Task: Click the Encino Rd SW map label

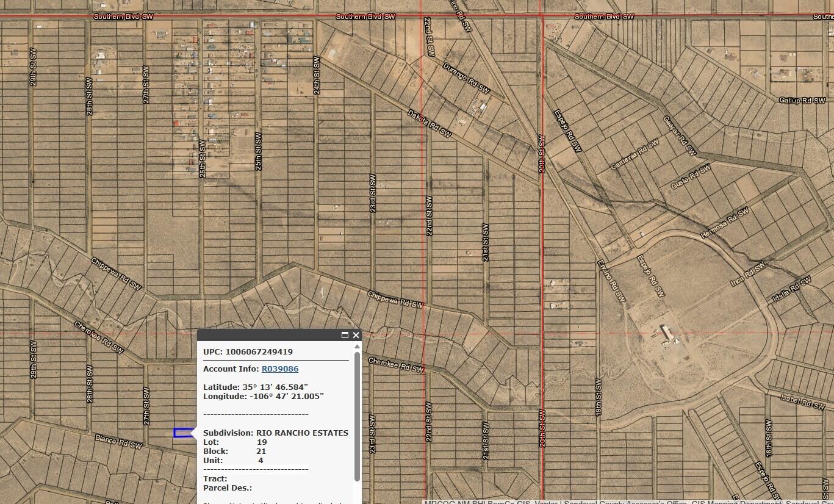Action: [x=611, y=281]
